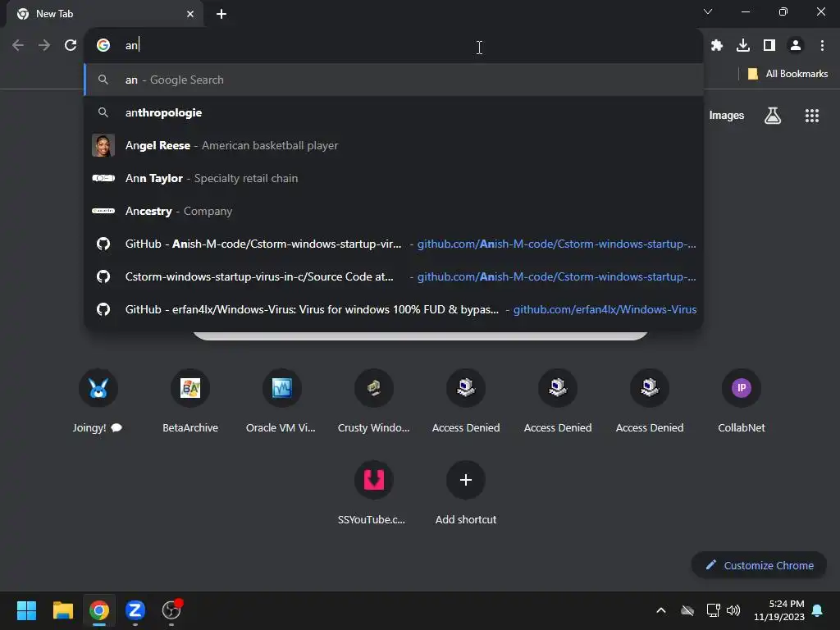The height and width of the screenshot is (630, 840).
Task: Open OBS Studio taskbar icon
Action: [171, 610]
